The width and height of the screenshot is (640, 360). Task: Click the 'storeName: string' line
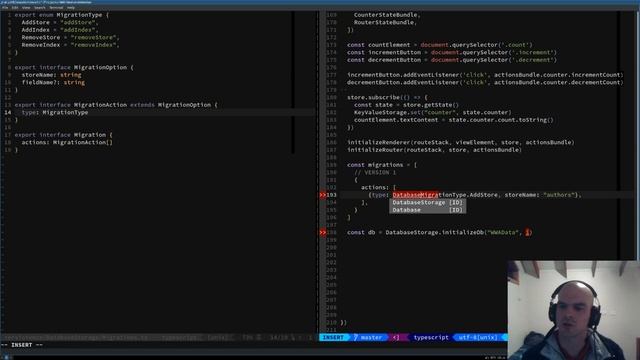pyautogui.click(x=51, y=75)
